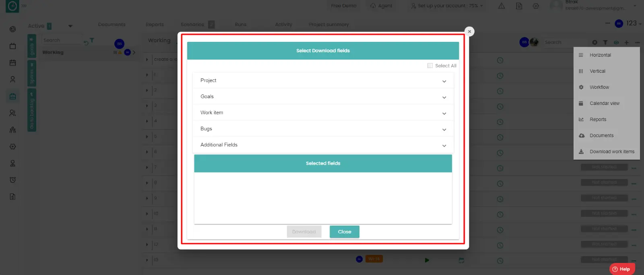
Task: Open the red Help widget
Action: coord(622,269)
